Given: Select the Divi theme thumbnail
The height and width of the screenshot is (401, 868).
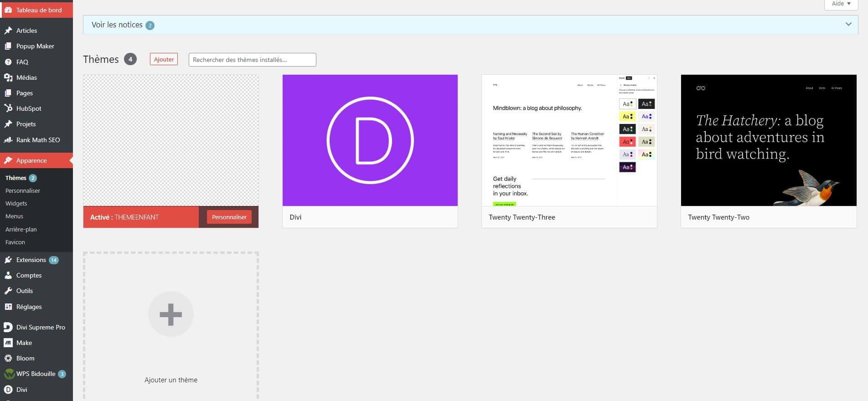Looking at the screenshot, I should coord(370,140).
